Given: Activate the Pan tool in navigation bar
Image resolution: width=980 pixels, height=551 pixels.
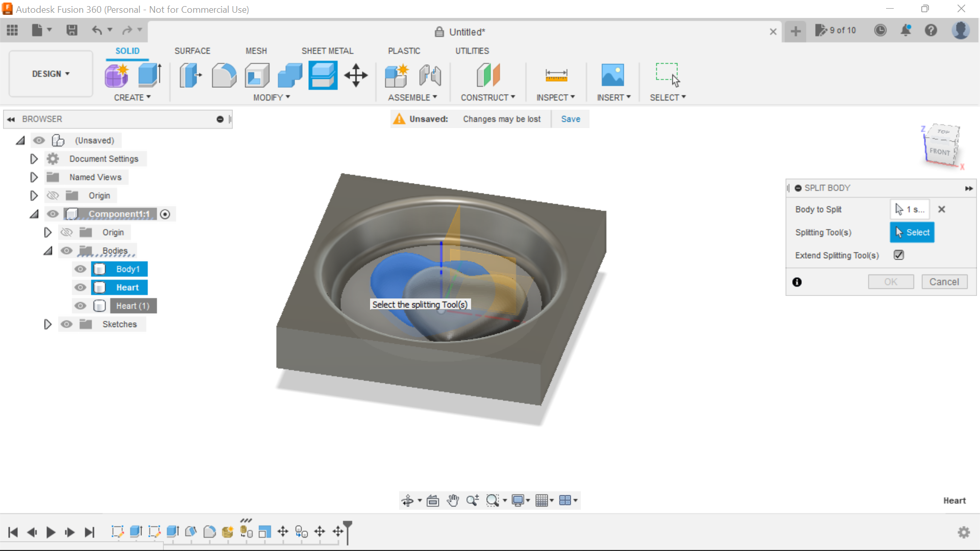Looking at the screenshot, I should (453, 500).
